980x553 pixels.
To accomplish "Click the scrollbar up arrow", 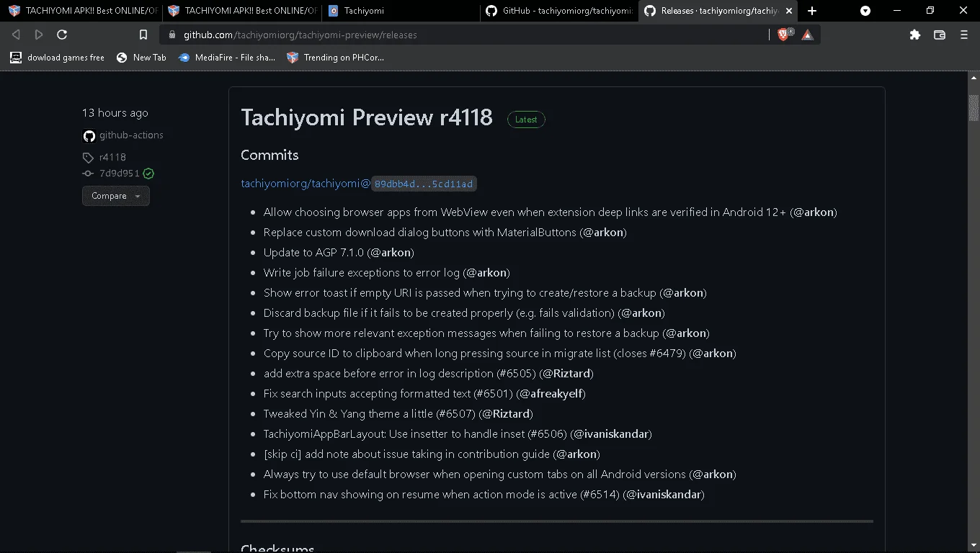I will pyautogui.click(x=974, y=77).
